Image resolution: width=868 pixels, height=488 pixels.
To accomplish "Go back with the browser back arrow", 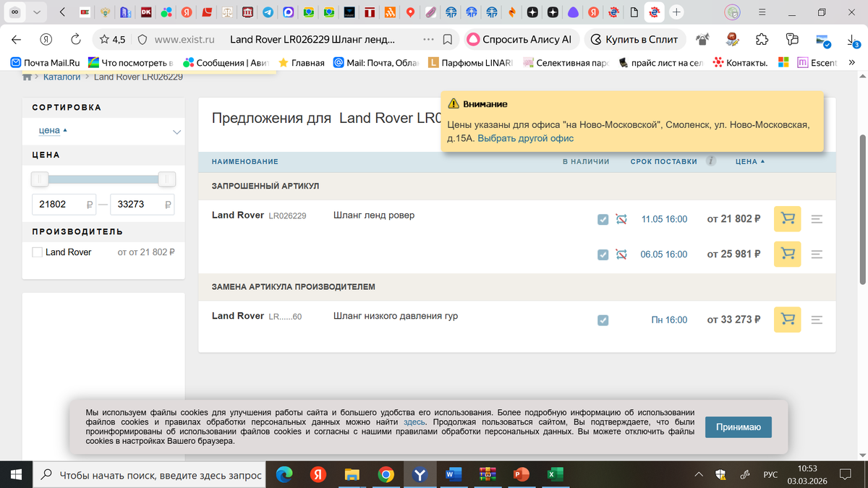I will [17, 39].
